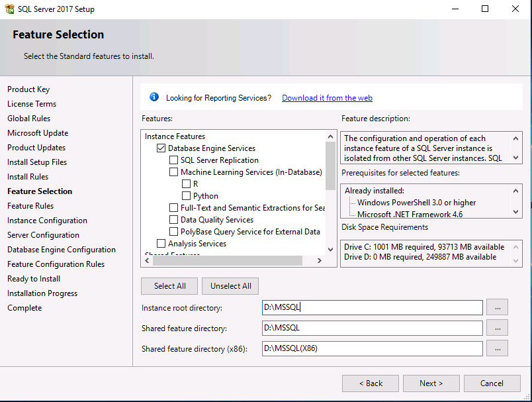532x402 pixels.
Task: Open Instance Configuration step
Action: tap(47, 221)
